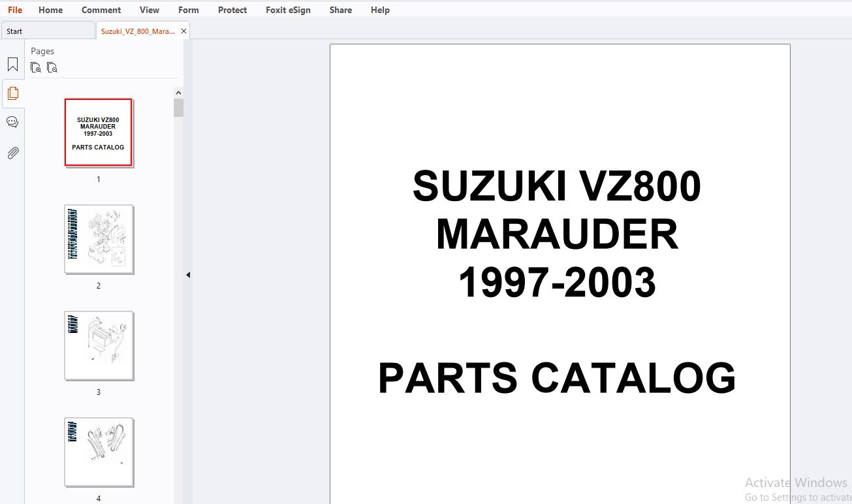852x504 pixels.
Task: Click the reduce page thumbnails icon
Action: point(52,67)
